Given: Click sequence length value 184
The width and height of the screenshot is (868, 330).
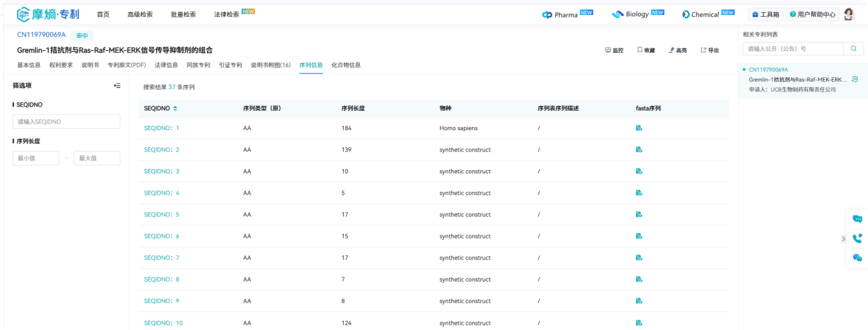Looking at the screenshot, I should tap(346, 128).
